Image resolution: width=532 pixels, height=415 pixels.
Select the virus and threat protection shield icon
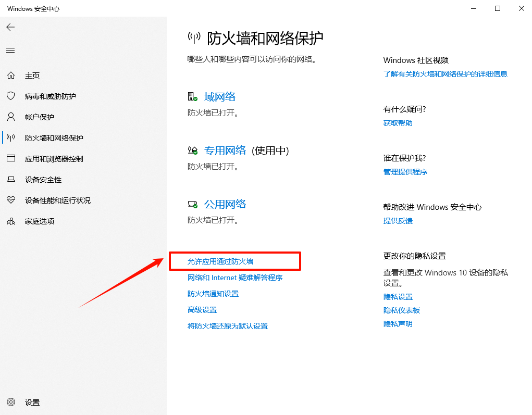tap(11, 96)
